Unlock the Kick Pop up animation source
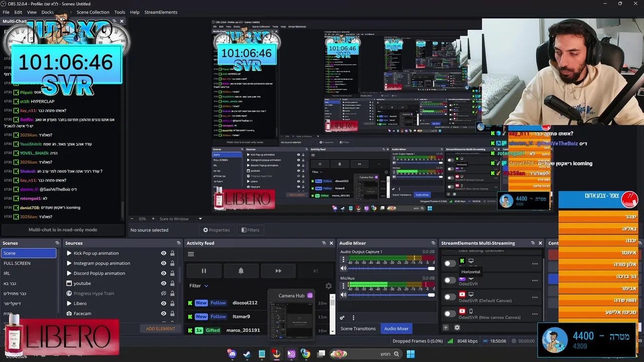The image size is (644, 362). (x=172, y=253)
